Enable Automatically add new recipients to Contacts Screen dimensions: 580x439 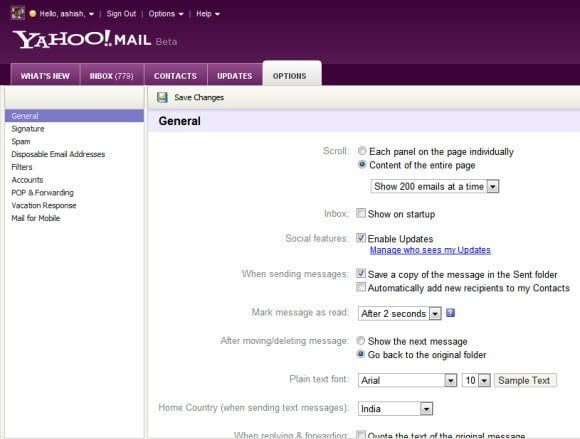click(361, 287)
